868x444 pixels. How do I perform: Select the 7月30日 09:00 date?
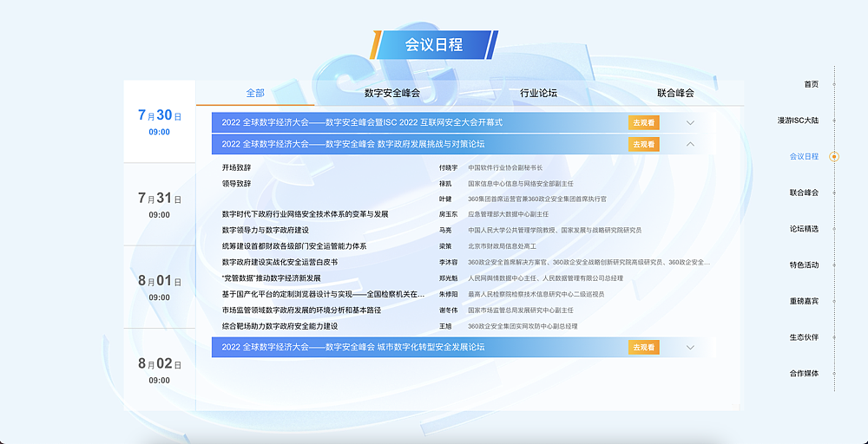pyautogui.click(x=160, y=121)
